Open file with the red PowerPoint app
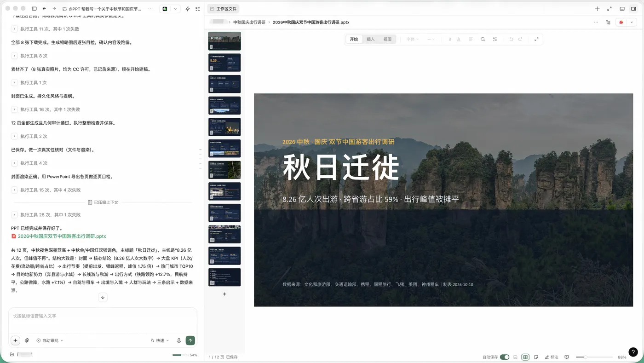644x363 pixels. (x=621, y=22)
